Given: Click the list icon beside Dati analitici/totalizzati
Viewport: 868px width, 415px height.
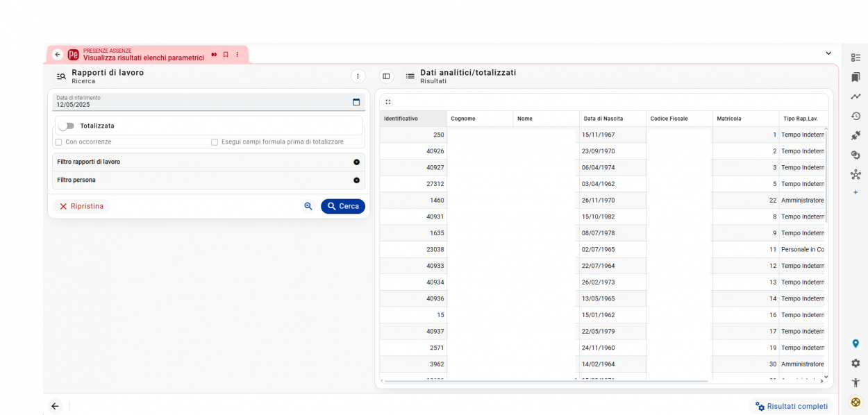Looking at the screenshot, I should point(410,76).
